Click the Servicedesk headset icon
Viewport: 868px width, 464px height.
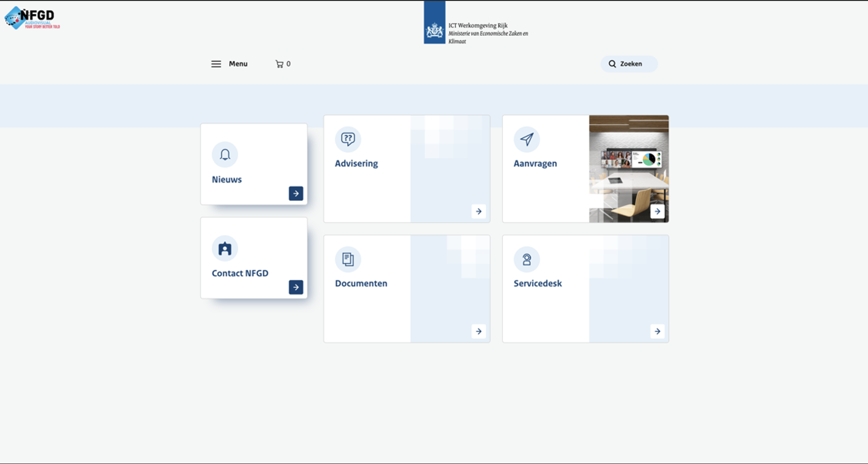point(526,259)
